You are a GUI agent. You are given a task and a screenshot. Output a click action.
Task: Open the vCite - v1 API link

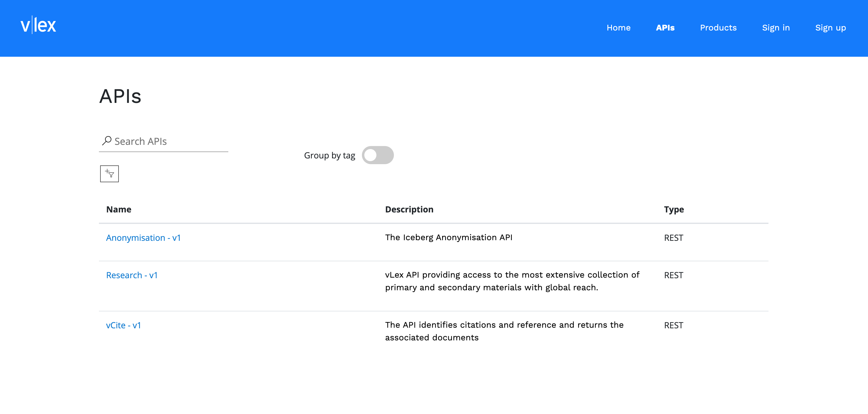pyautogui.click(x=123, y=325)
